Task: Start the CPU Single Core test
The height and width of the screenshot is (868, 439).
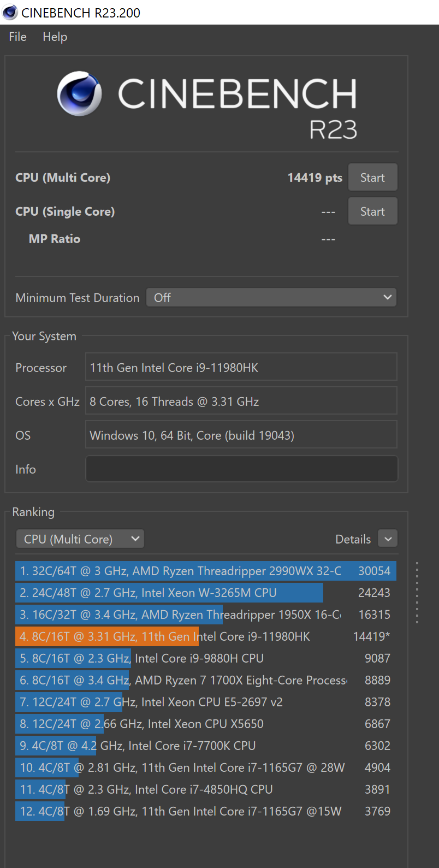Action: coord(372,211)
